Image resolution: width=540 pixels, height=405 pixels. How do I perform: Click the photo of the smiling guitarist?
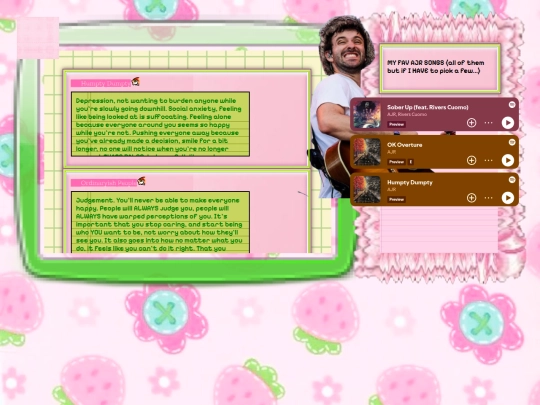pos(339,107)
